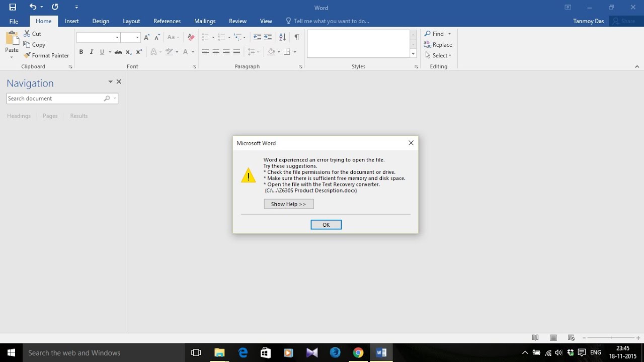Click Tanmoy Das account name

(x=588, y=21)
